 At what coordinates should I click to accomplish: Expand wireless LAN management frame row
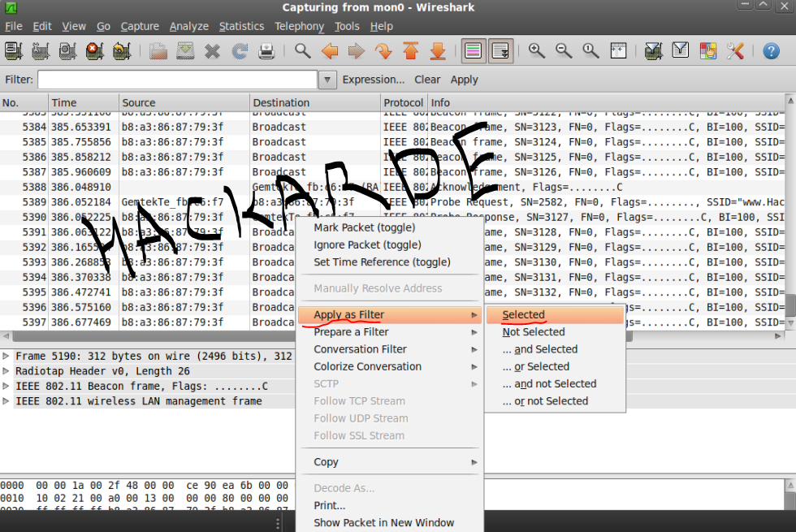coord(6,401)
